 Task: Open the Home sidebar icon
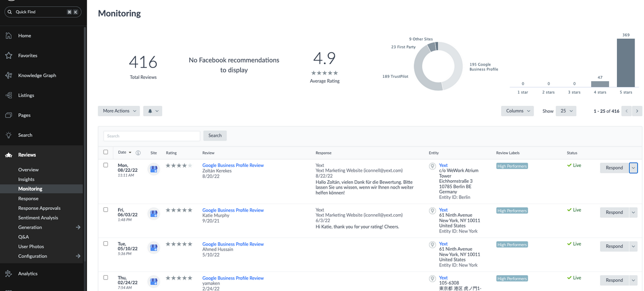point(8,35)
